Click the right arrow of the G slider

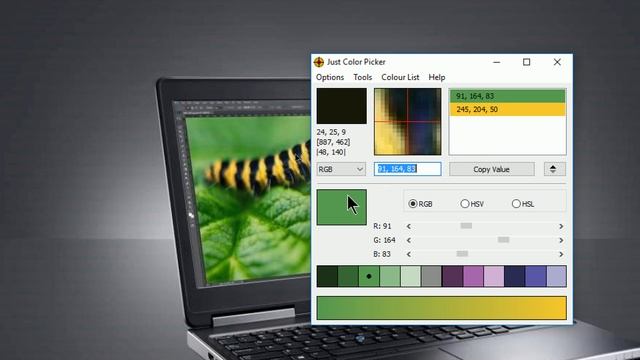pos(561,240)
